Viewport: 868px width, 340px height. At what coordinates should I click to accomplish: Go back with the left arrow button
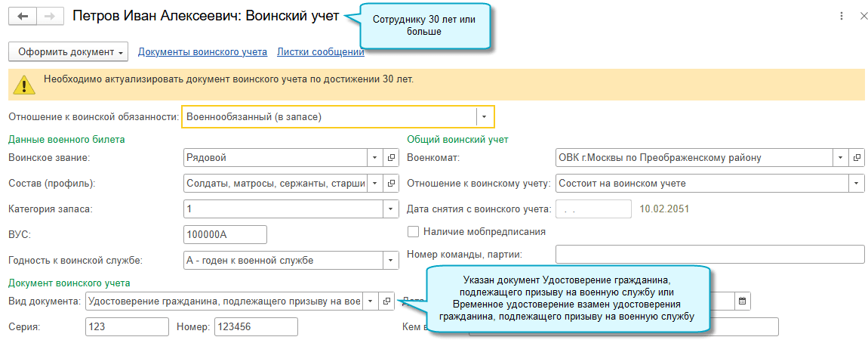tap(23, 16)
